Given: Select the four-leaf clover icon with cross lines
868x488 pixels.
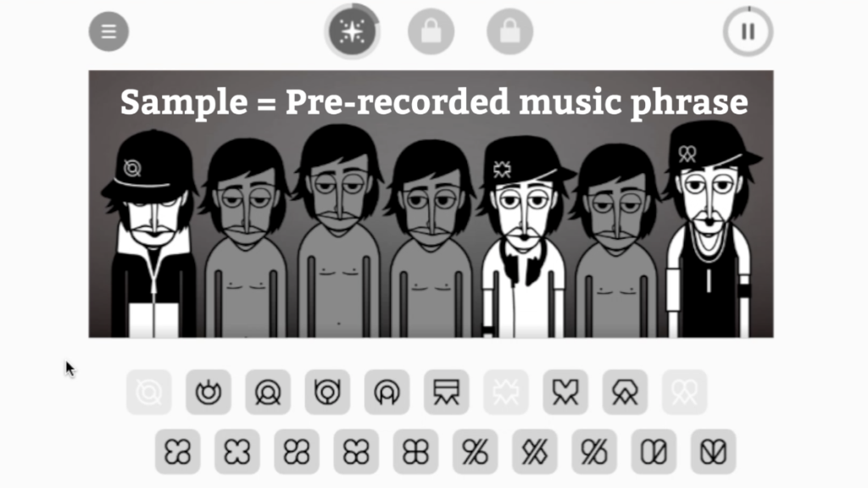Looking at the screenshot, I should tap(415, 452).
